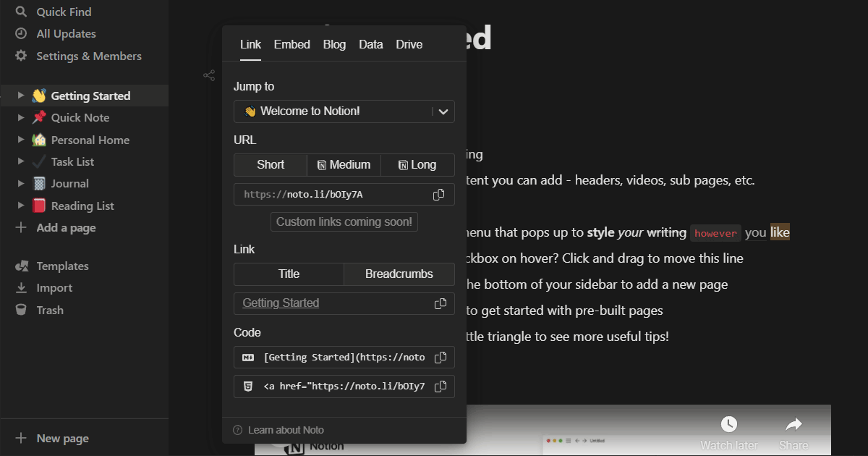Switch to the Drive tab
The width and height of the screenshot is (868, 456).
click(x=409, y=45)
